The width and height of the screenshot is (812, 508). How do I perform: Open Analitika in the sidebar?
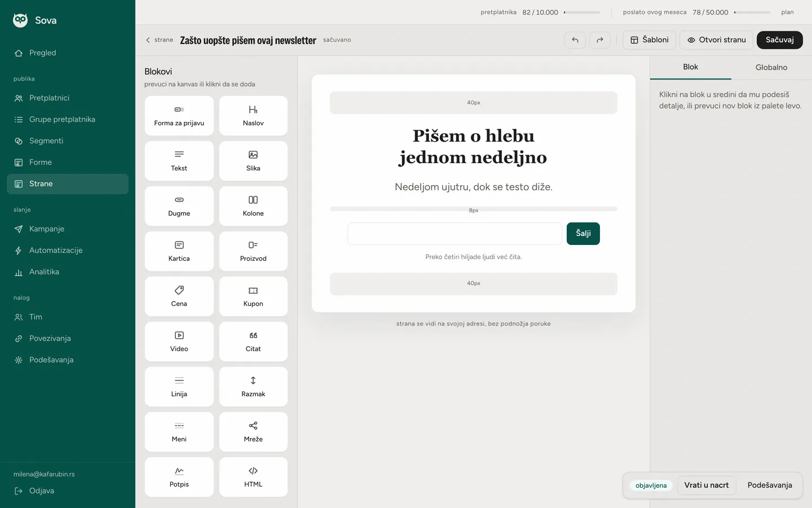(x=68, y=272)
